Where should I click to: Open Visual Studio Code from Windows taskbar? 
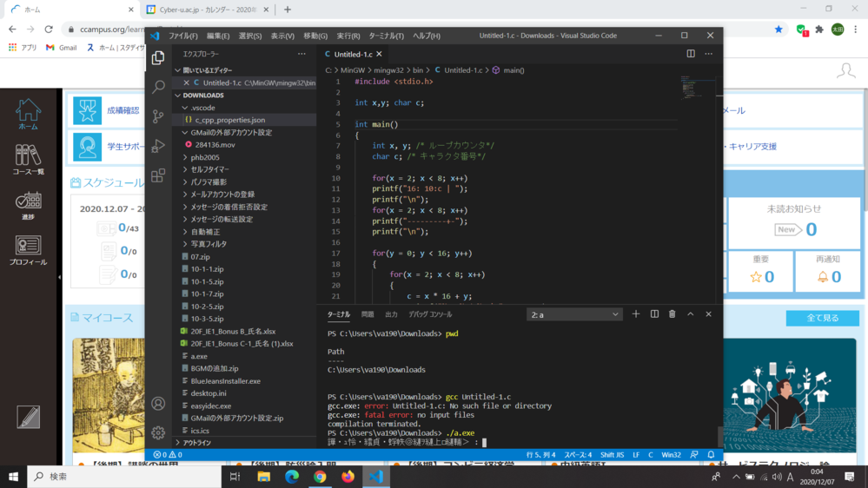pos(376,477)
